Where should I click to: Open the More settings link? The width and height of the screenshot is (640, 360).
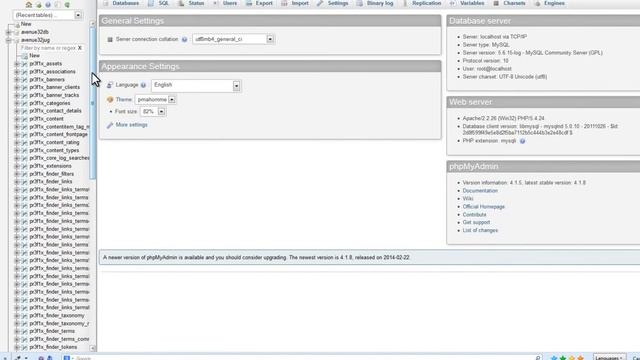pyautogui.click(x=131, y=125)
